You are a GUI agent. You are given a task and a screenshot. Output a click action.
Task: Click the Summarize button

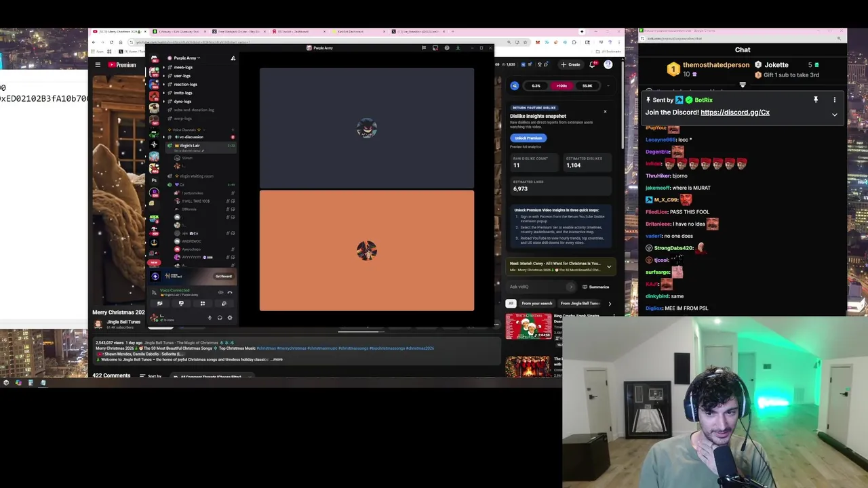tap(595, 287)
